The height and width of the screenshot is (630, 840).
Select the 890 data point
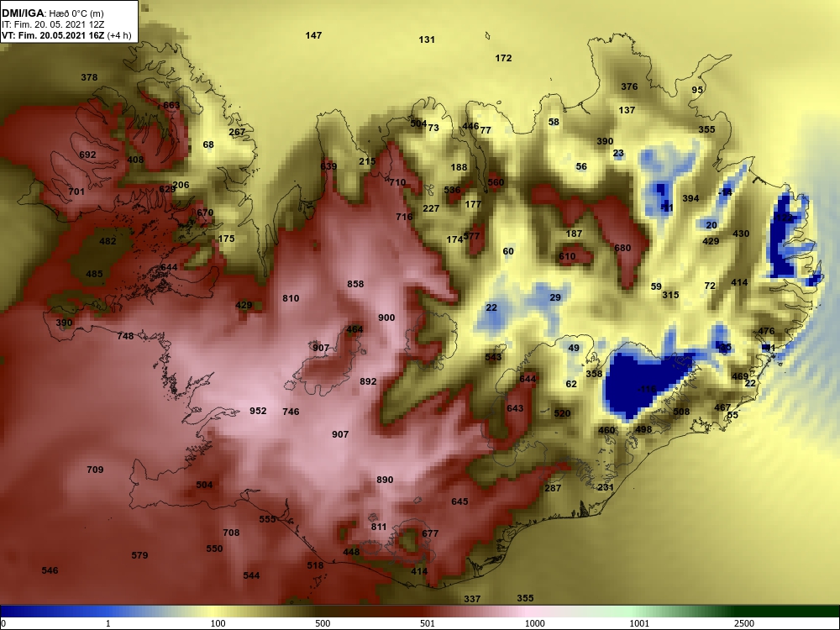point(385,480)
